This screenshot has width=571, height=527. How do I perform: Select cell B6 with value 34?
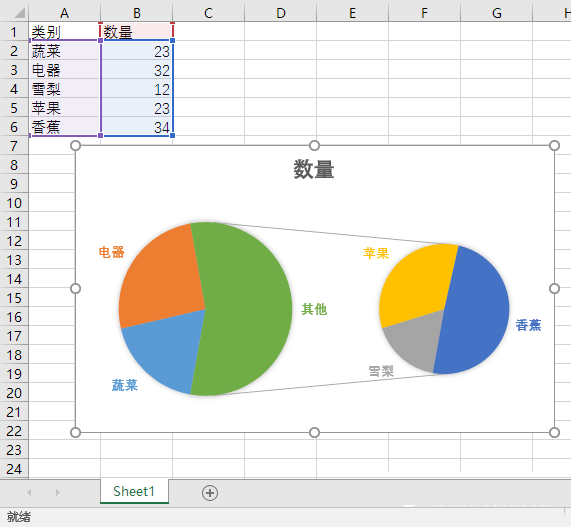(137, 126)
